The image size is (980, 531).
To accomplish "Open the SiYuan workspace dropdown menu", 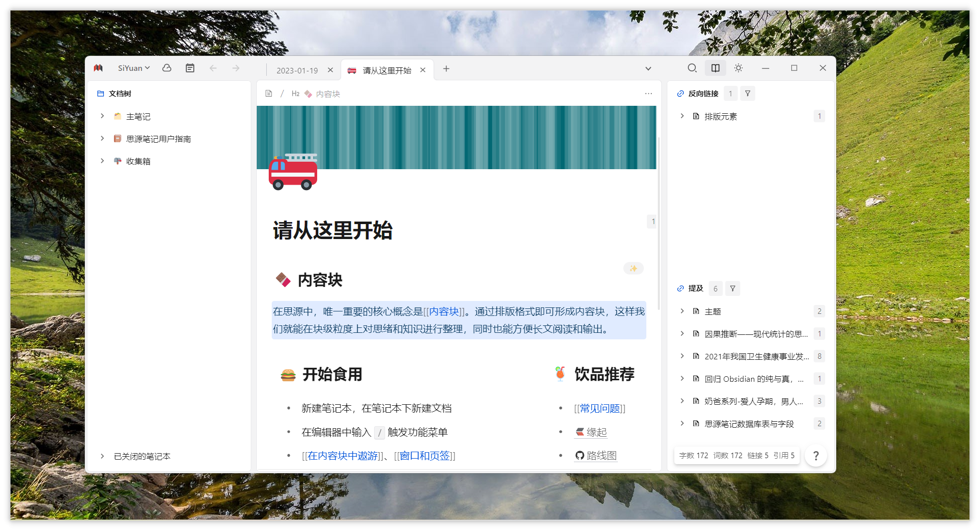I will 134,68.
